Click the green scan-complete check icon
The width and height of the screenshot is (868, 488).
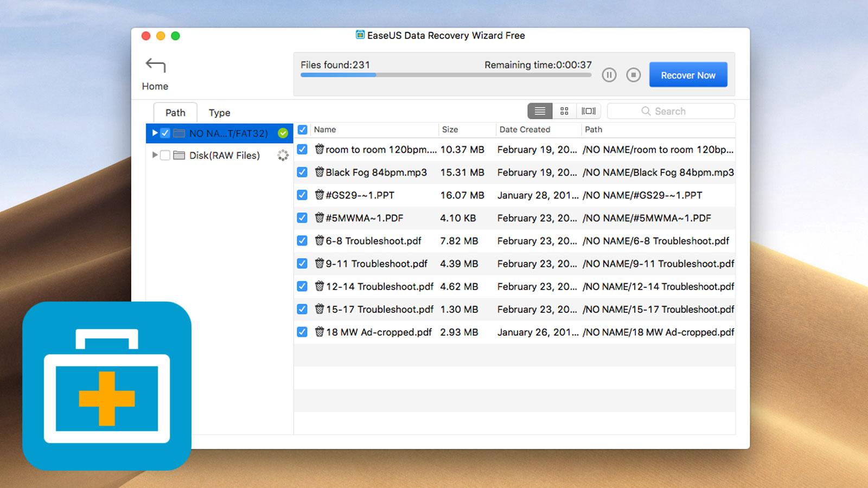tap(283, 133)
